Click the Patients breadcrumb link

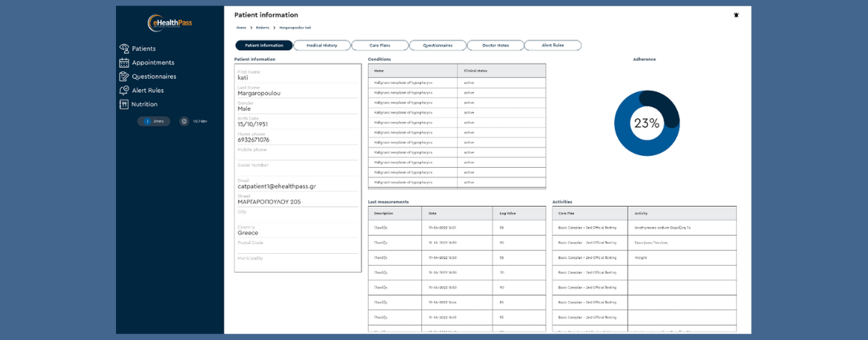[263, 27]
